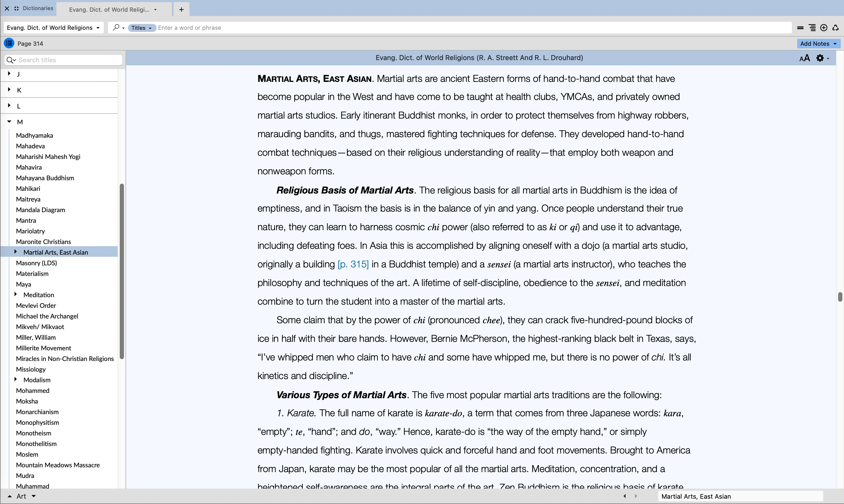Close the Dictionaries zone with X
The image size is (844, 504).
7,9
